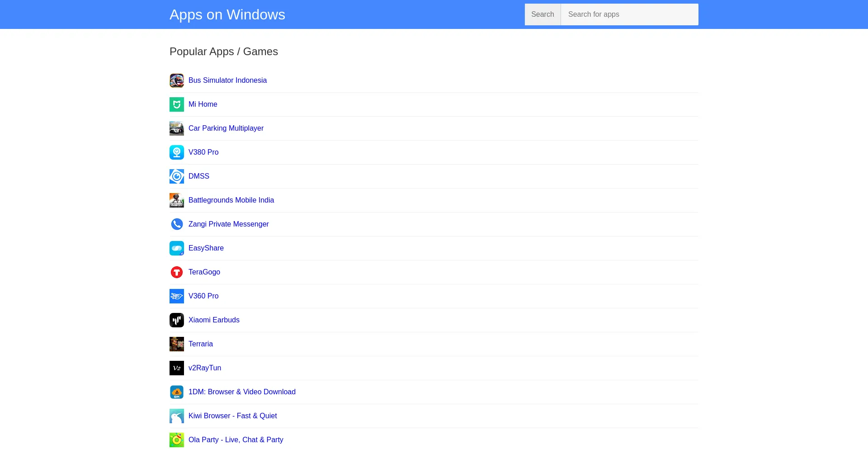Open the v2RayTun link
This screenshot has height=449, width=868.
coord(205,368)
